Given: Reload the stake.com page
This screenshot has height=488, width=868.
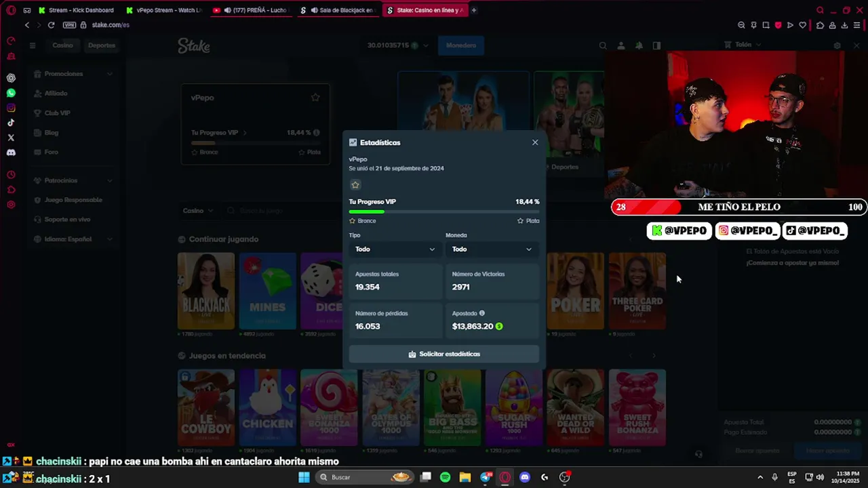Looking at the screenshot, I should pos(51,25).
